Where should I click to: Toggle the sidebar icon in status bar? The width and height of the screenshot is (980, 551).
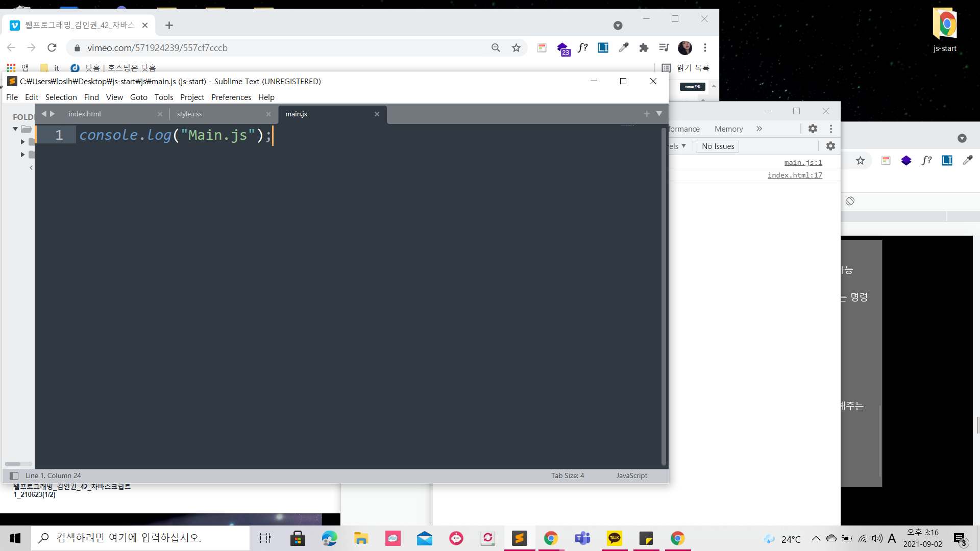14,475
